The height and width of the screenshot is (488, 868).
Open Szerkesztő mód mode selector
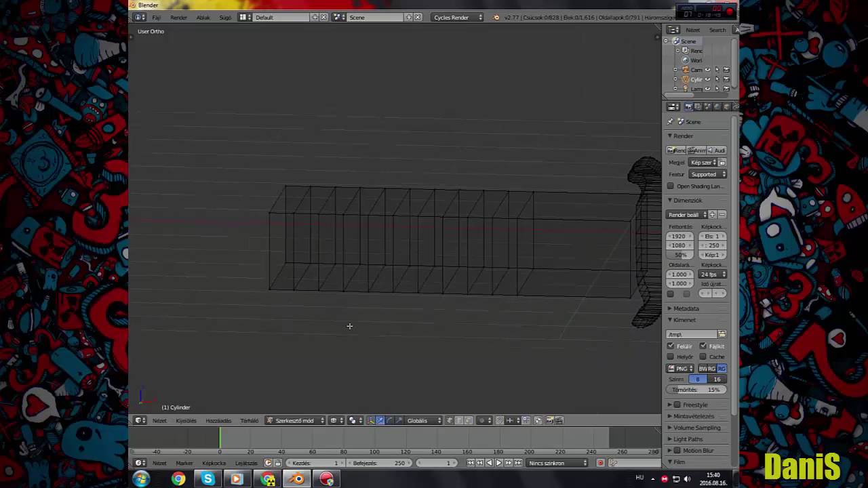pyautogui.click(x=295, y=420)
